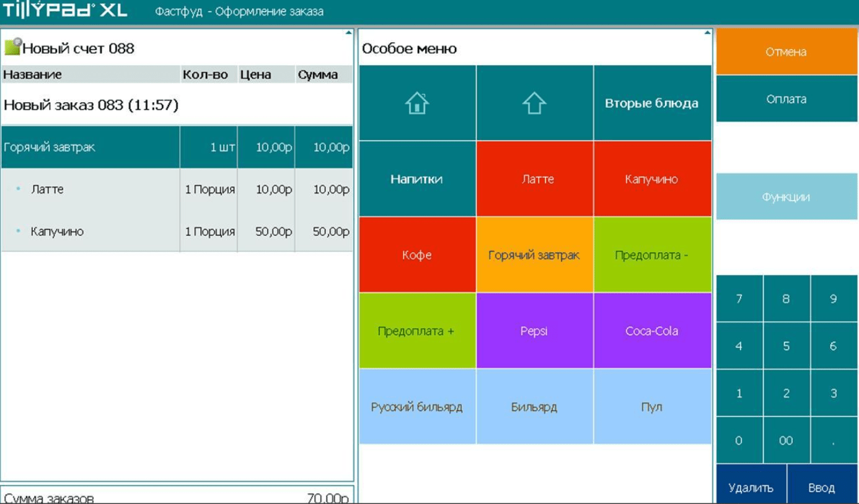
Task: Click the home icon in the menu grid
Action: [416, 103]
